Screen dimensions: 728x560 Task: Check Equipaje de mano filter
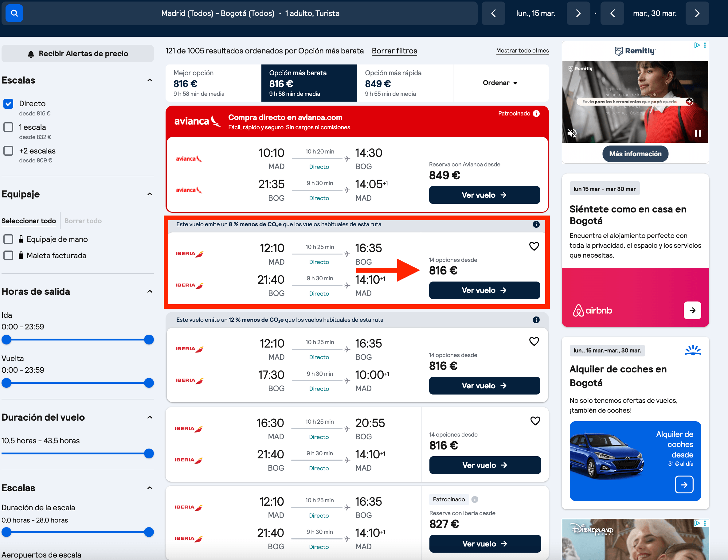(x=8, y=239)
